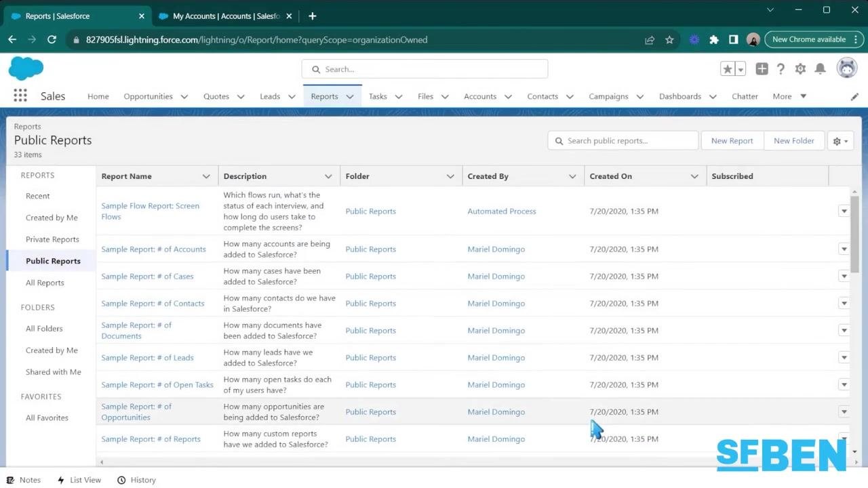Open List View utility item
Image resolution: width=868 pixels, height=488 pixels.
(79, 480)
